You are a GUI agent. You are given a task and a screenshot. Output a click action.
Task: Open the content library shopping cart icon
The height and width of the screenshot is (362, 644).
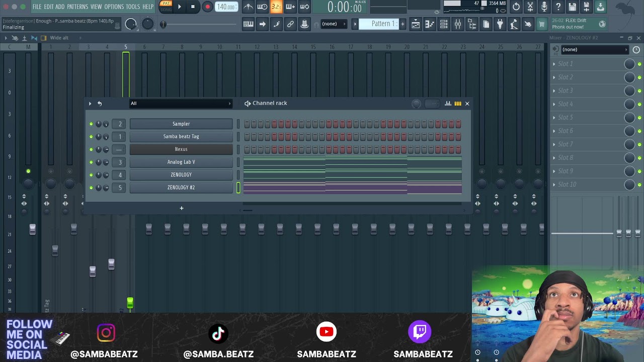(542, 24)
